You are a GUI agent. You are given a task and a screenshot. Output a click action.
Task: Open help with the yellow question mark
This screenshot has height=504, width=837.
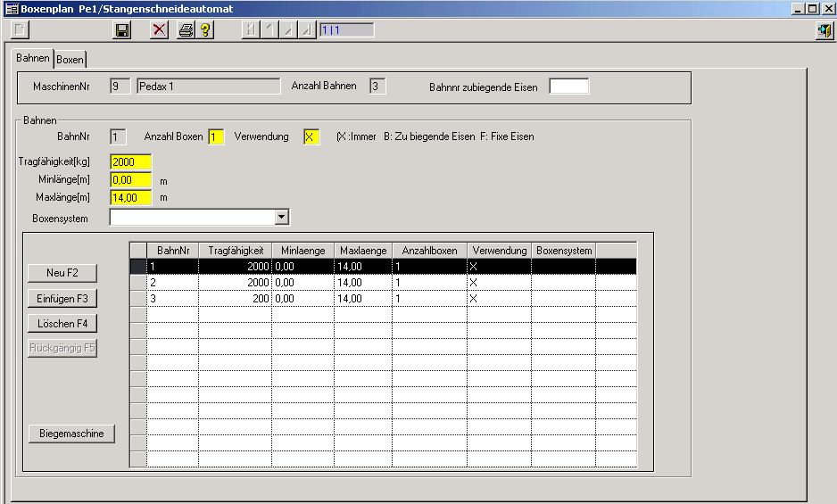[x=204, y=30]
